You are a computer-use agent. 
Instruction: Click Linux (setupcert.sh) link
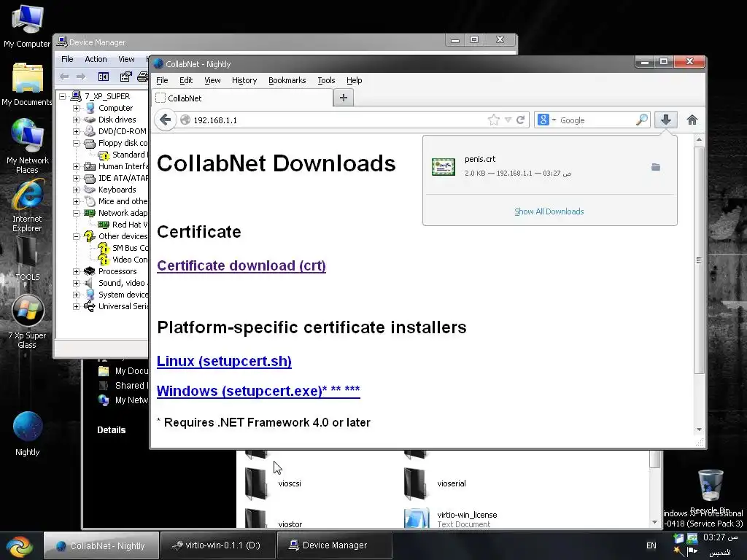224,361
